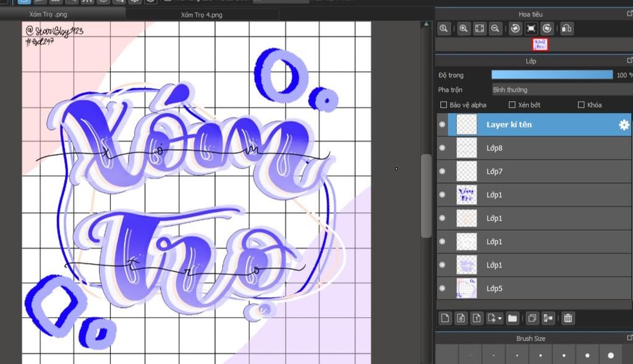Click the Brush Size panel title
633x364 pixels.
[x=530, y=338]
